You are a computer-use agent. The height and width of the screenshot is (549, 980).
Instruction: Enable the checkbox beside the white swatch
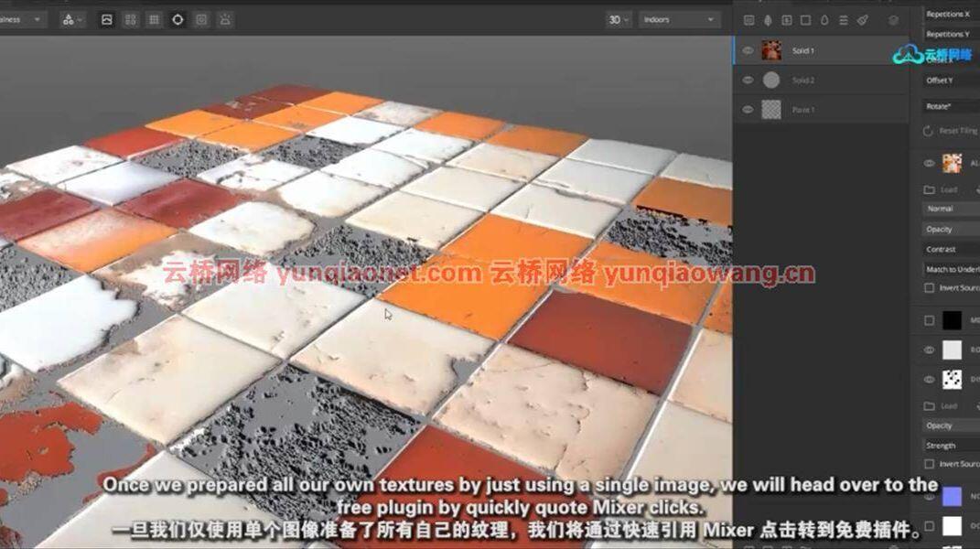(930, 526)
